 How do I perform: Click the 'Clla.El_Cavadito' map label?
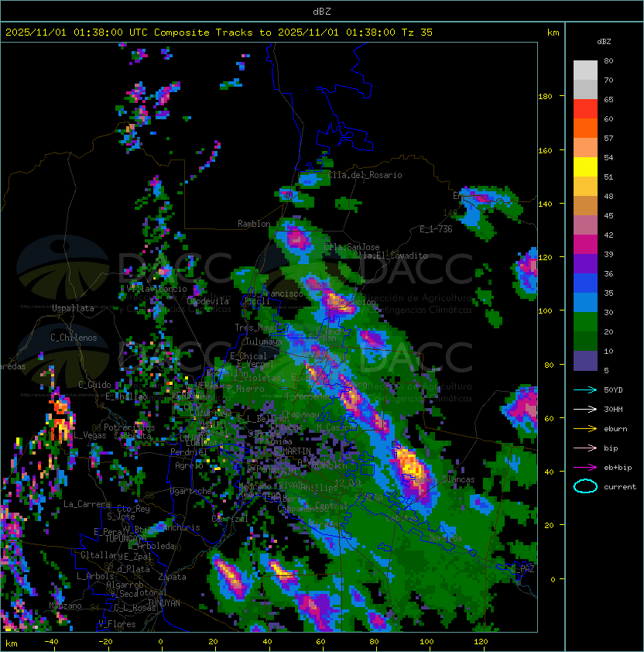[390, 256]
